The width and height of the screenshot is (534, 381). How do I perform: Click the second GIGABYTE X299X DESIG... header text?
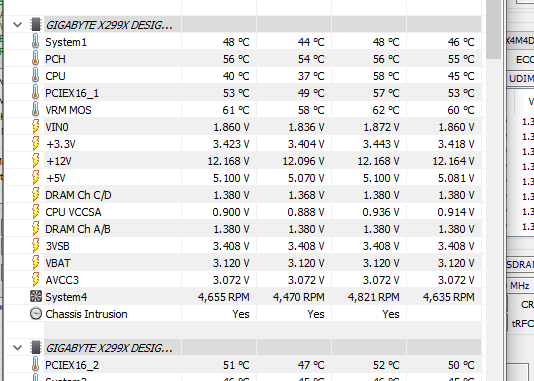coord(109,348)
